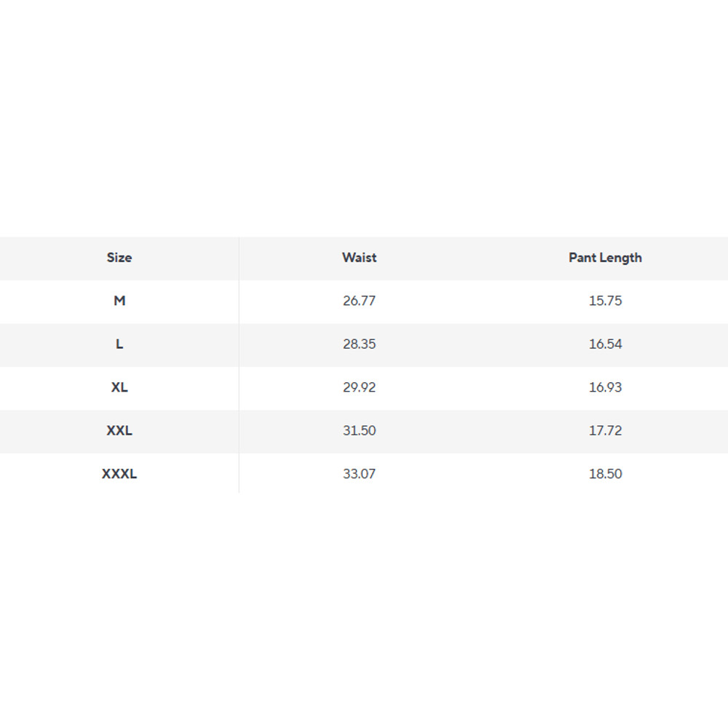728x728 pixels.
Task: Click the divider line right of Size header
Action: [x=239, y=258]
